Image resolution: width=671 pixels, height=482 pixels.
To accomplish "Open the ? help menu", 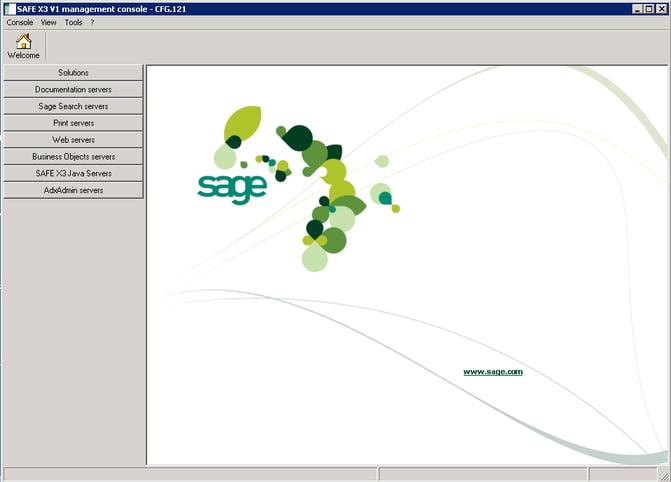I will pos(92,22).
